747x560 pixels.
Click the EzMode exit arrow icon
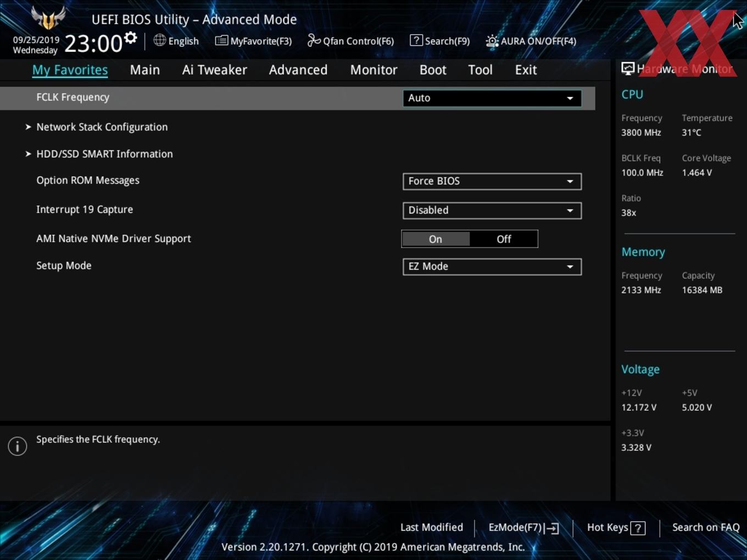(x=552, y=528)
